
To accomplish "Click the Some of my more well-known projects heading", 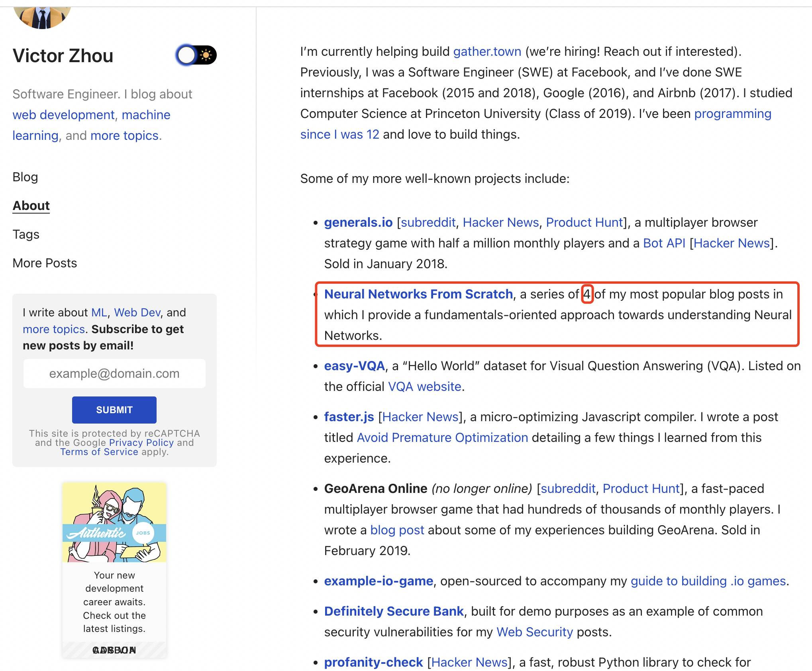I will tap(435, 179).
